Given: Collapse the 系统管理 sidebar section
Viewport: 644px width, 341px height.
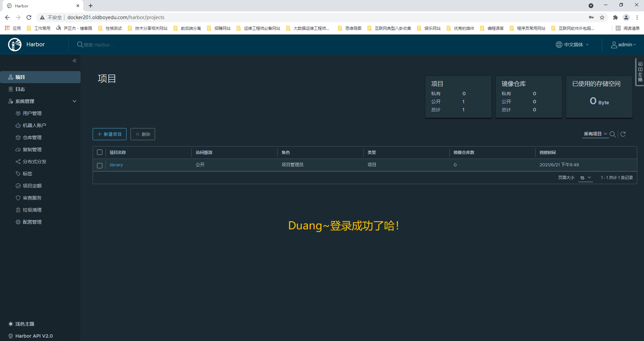Looking at the screenshot, I should click(x=75, y=101).
